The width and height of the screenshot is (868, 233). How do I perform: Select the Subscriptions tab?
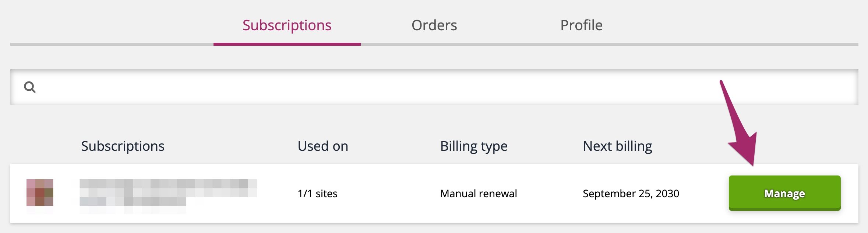(x=287, y=25)
